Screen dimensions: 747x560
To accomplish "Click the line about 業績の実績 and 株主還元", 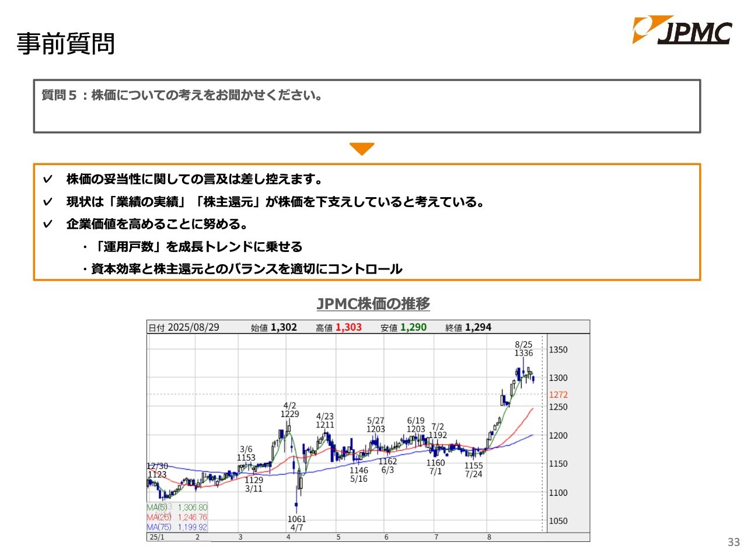I will [x=275, y=202].
